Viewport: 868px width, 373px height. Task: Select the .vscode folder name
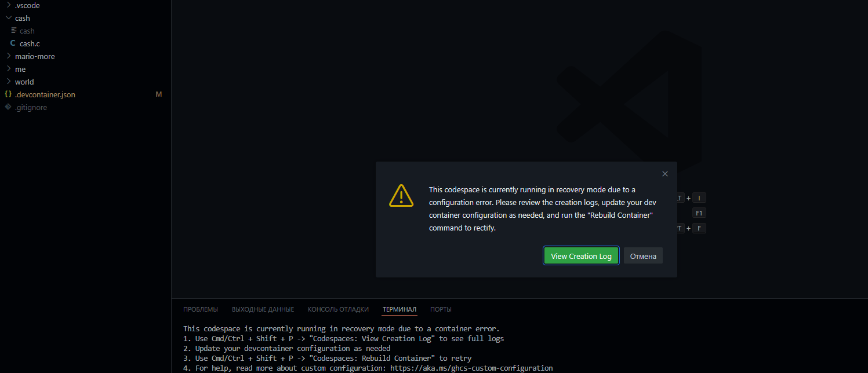(27, 5)
